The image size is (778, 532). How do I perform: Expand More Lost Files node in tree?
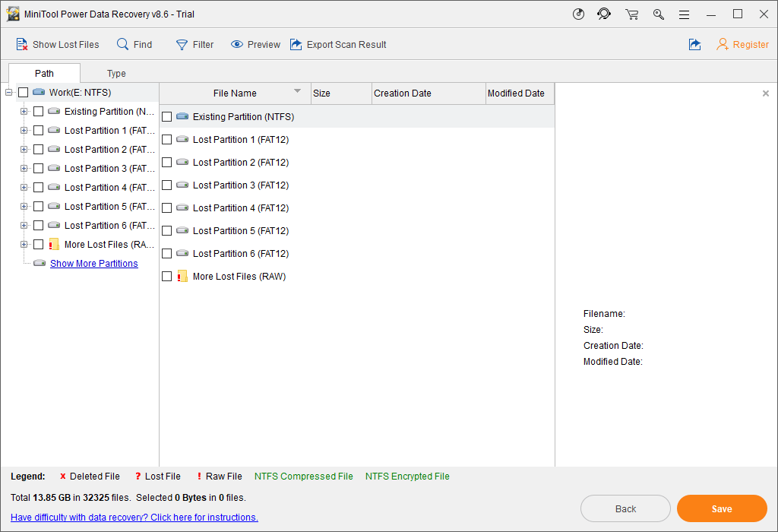click(x=24, y=244)
